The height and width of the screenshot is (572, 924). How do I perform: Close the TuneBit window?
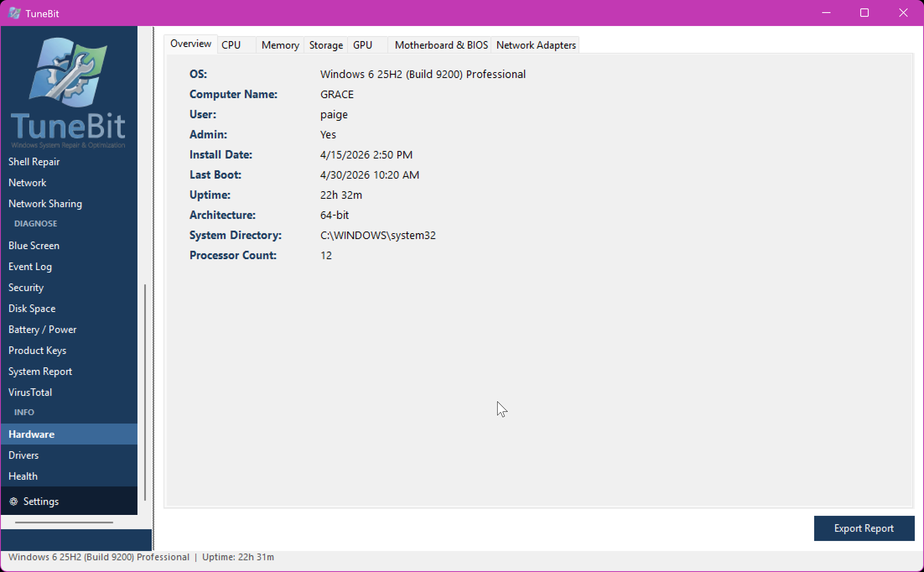tap(903, 13)
